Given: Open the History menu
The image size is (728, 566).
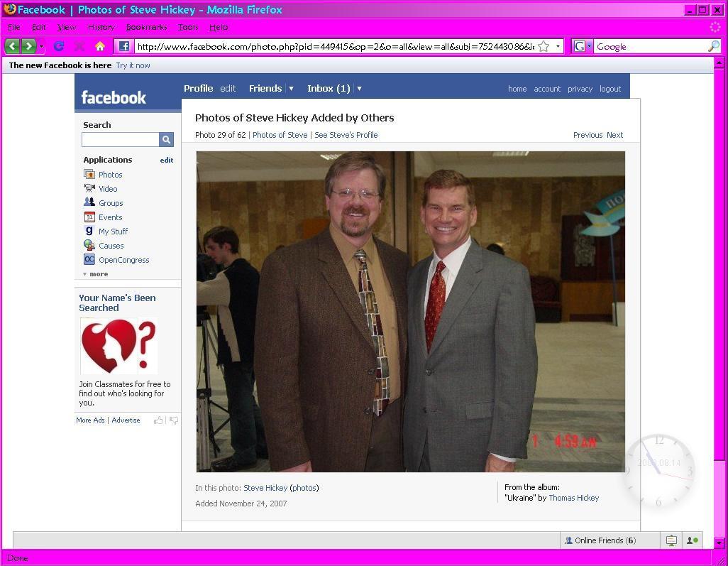Looking at the screenshot, I should [x=101, y=28].
